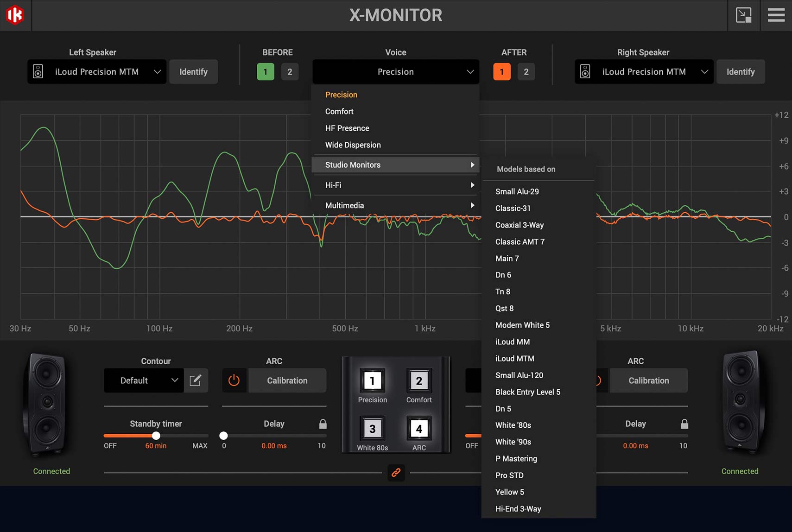The height and width of the screenshot is (532, 792).
Task: Click the Calibration button on the left panel
Action: pos(287,380)
